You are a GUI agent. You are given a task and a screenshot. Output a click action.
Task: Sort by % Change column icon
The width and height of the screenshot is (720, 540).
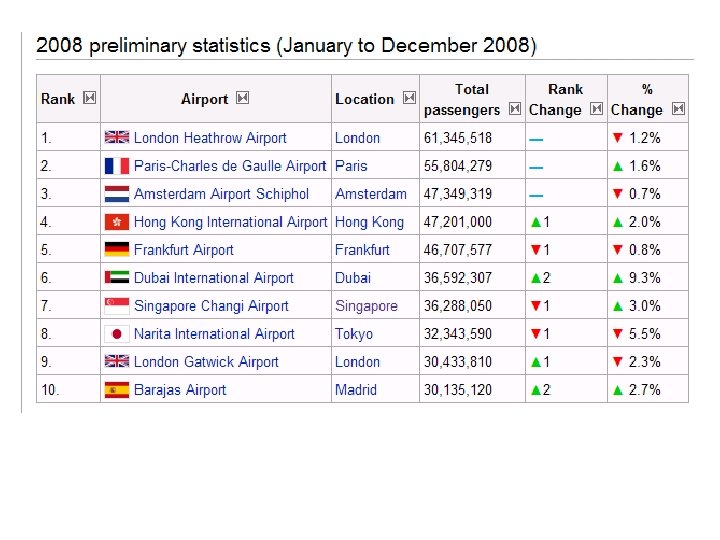click(679, 109)
